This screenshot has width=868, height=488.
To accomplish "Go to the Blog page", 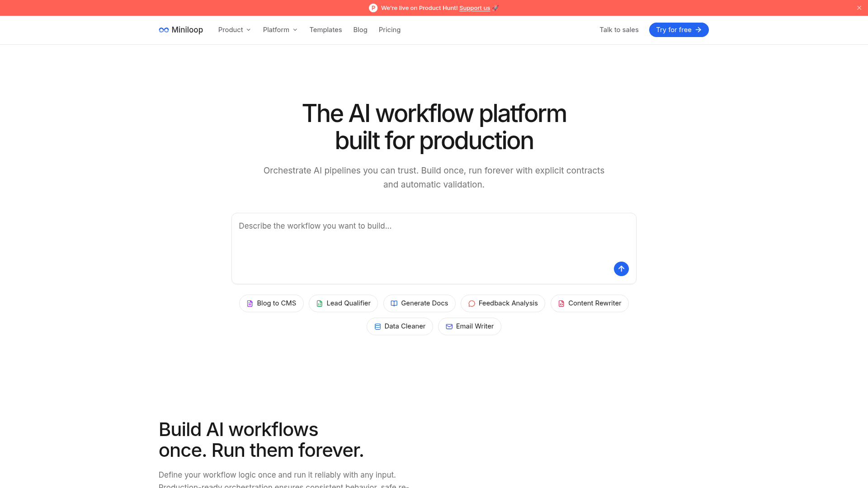I will click(x=360, y=30).
